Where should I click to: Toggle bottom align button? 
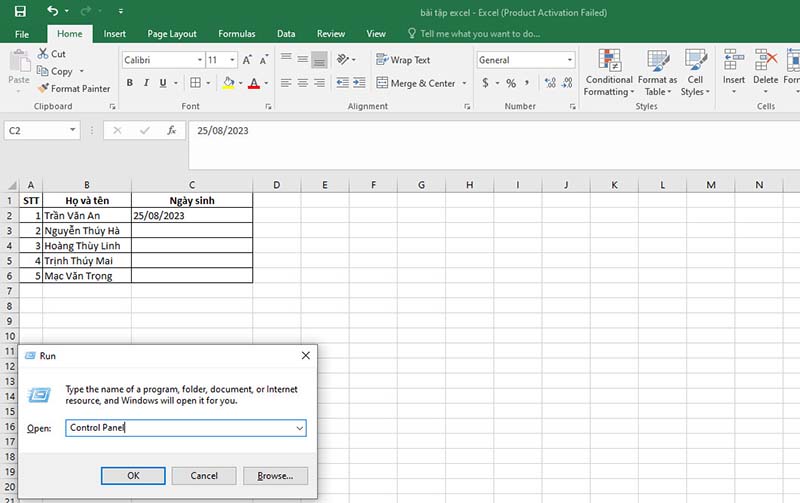[x=319, y=60]
